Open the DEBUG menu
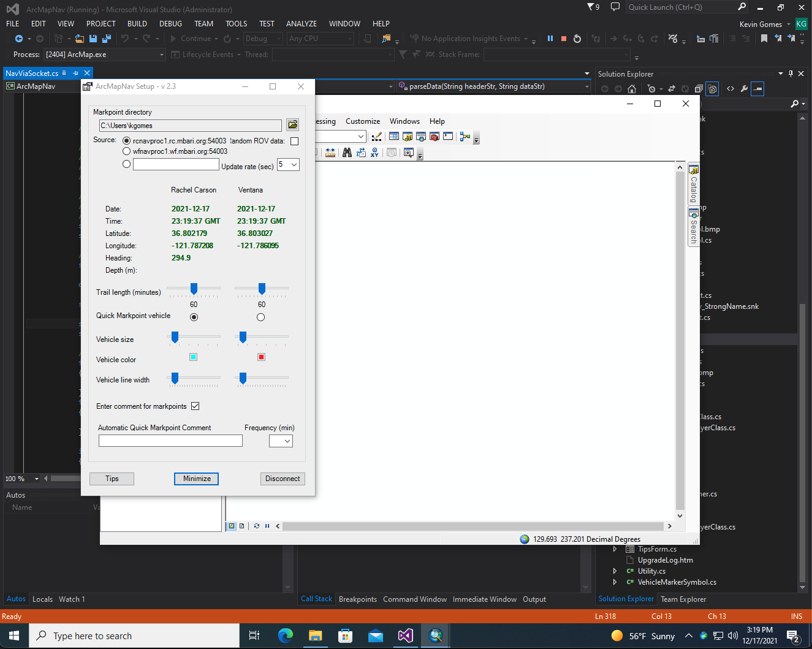812x649 pixels. 170,24
